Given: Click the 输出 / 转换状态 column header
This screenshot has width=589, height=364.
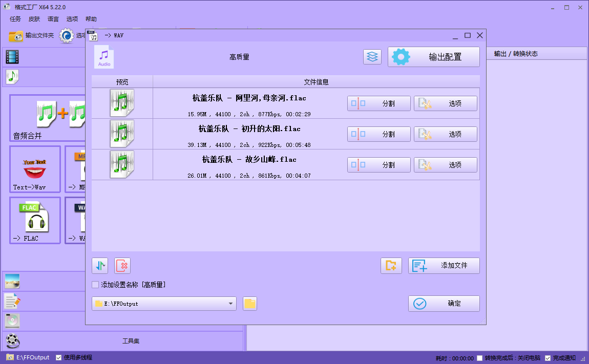Looking at the screenshot, I should 516,54.
